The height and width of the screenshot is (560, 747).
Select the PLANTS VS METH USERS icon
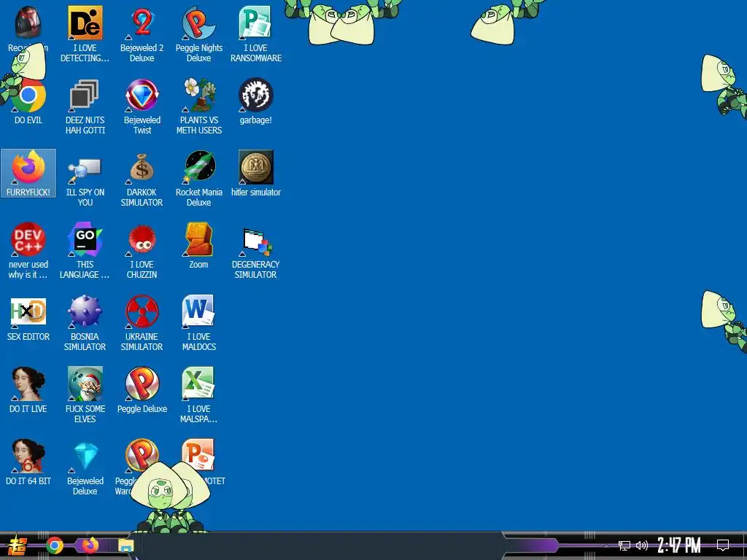point(198,95)
